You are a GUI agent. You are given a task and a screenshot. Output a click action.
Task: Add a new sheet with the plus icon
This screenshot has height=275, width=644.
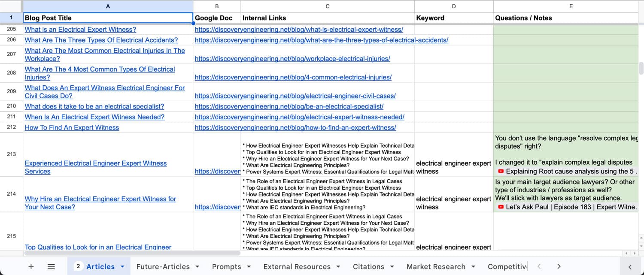pyautogui.click(x=30, y=266)
